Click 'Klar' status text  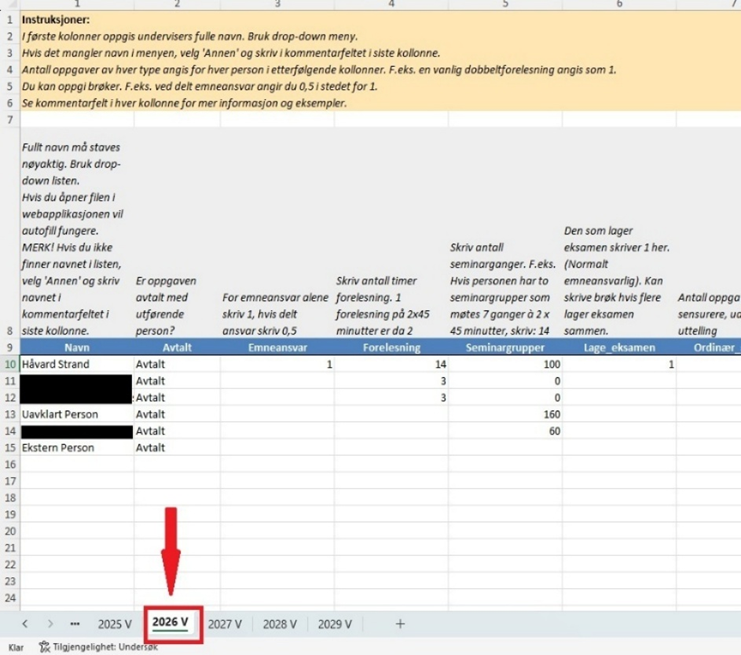[16, 647]
